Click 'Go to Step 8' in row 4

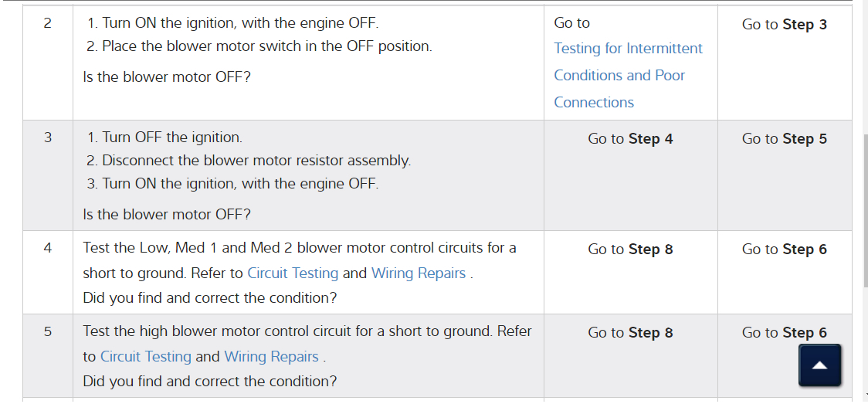[x=630, y=250]
